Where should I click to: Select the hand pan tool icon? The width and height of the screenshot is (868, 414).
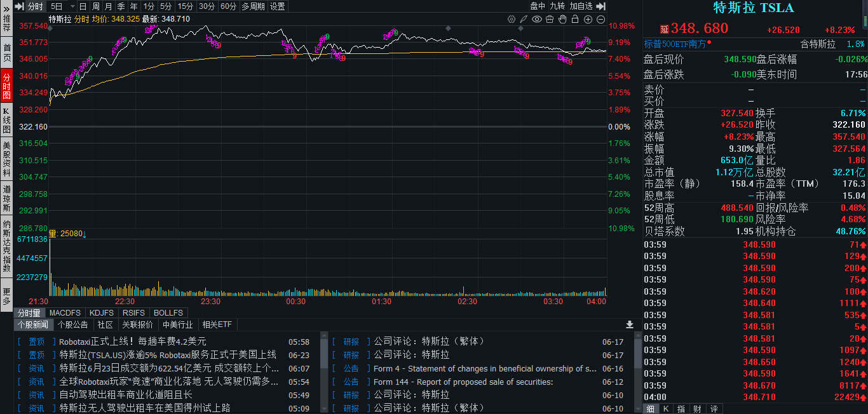click(562, 19)
